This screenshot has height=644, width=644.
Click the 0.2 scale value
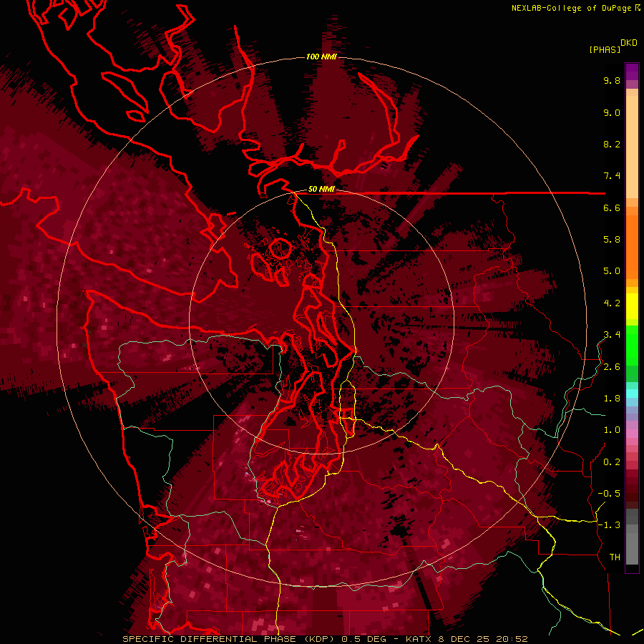(x=612, y=462)
